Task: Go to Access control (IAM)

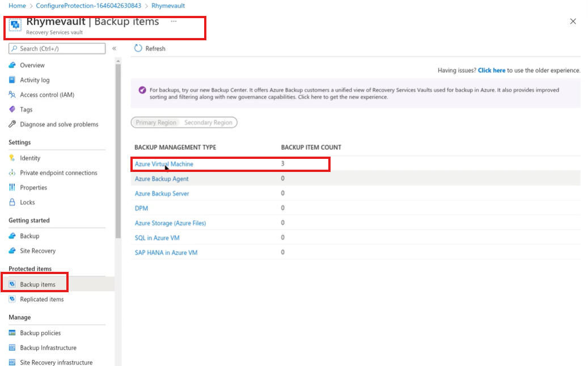Action: (x=47, y=95)
